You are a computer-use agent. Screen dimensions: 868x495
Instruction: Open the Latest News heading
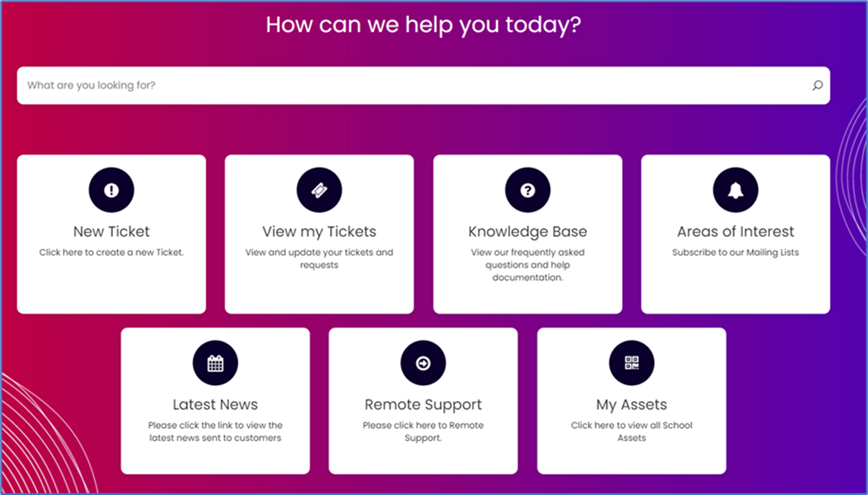(x=215, y=404)
